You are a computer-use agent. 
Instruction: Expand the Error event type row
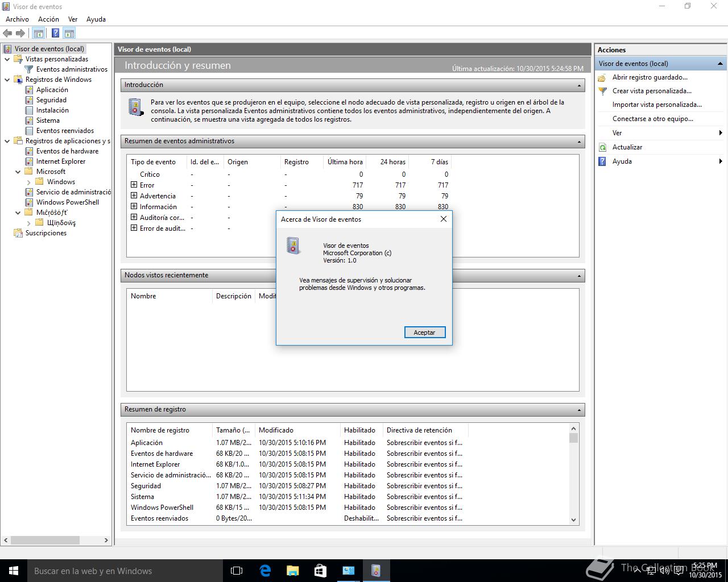(x=134, y=185)
